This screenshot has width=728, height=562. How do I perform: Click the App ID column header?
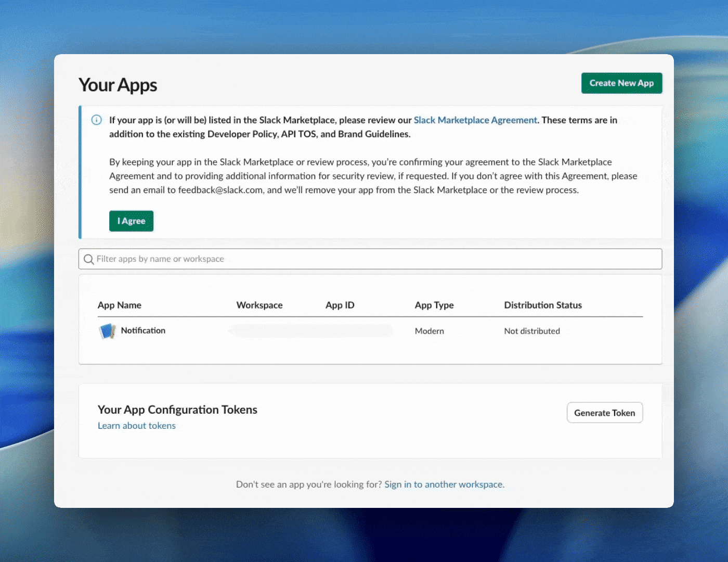click(340, 305)
